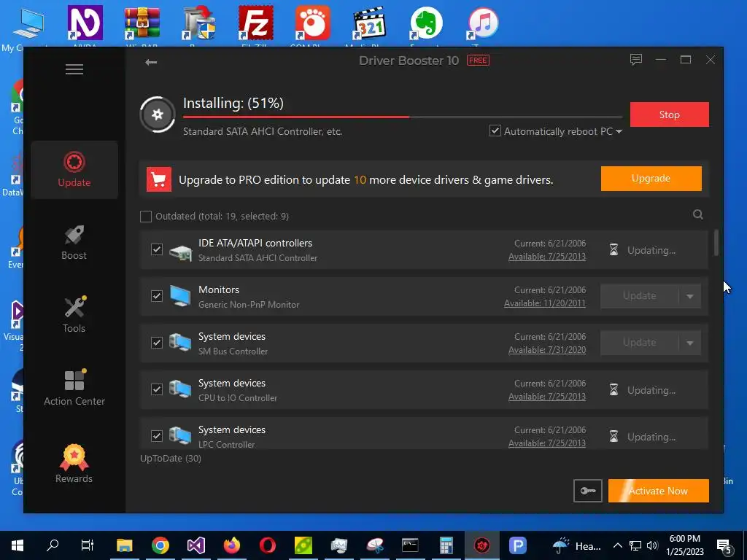Click the license key icon button

point(588,491)
